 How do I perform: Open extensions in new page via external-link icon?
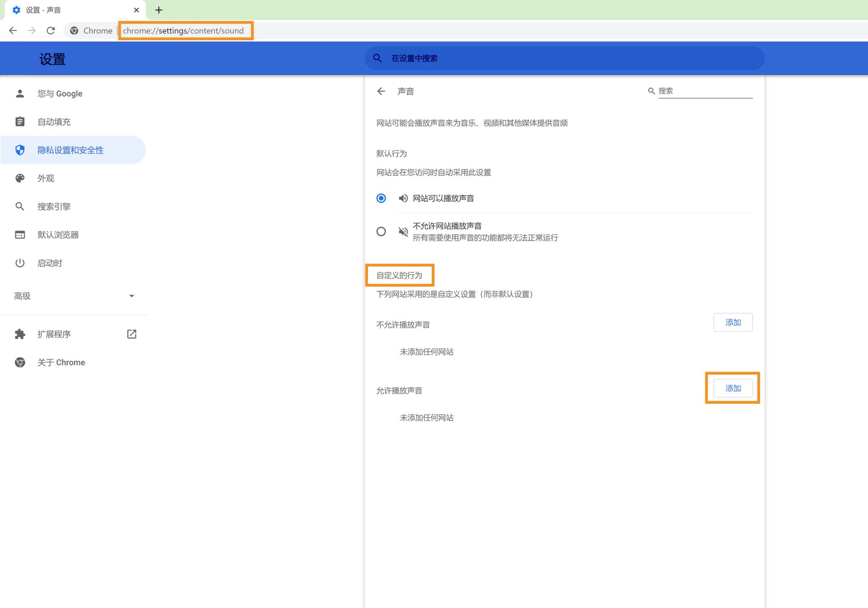pos(131,334)
